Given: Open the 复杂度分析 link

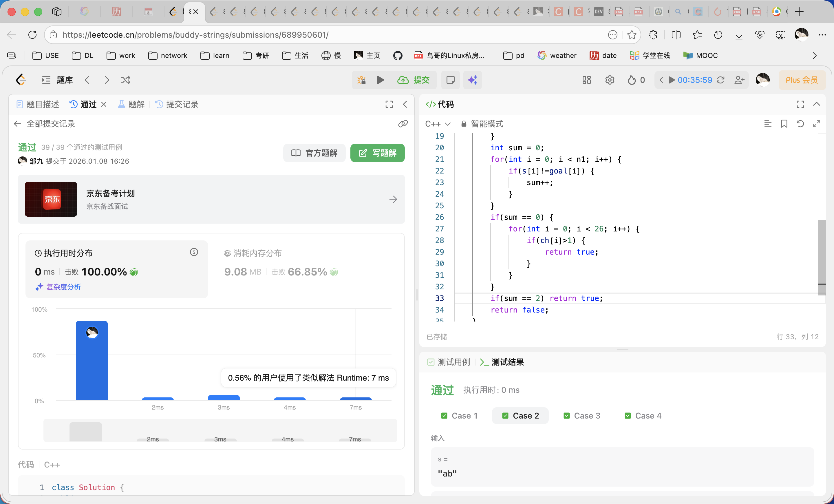Looking at the screenshot, I should 63,287.
